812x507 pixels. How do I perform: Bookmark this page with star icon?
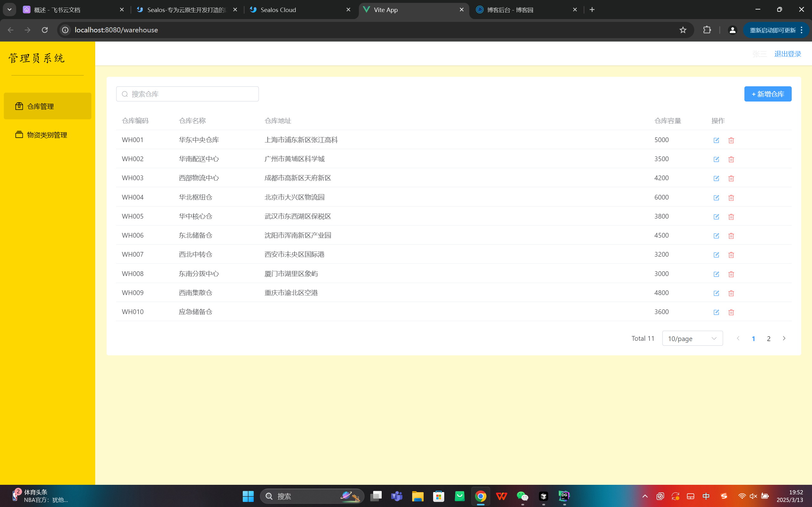pyautogui.click(x=683, y=30)
